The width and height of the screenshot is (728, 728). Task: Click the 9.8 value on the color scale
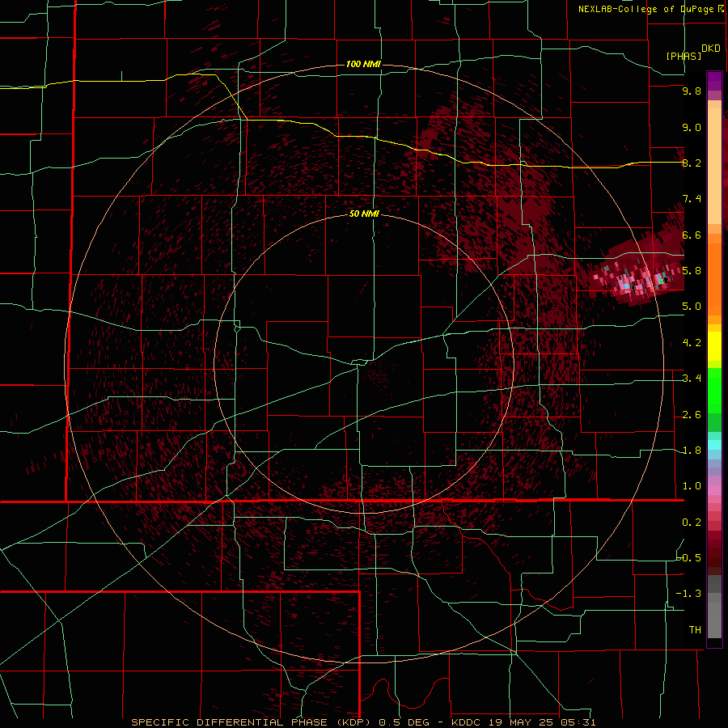point(692,91)
